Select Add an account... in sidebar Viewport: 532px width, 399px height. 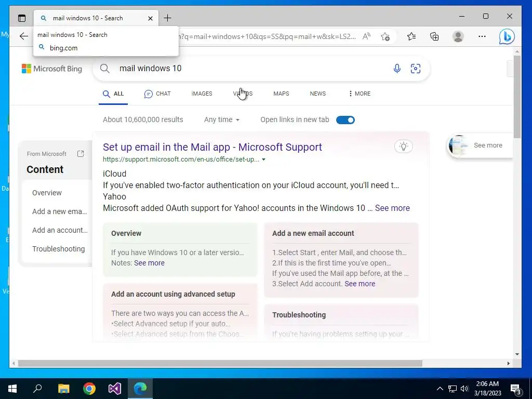pyautogui.click(x=60, y=230)
